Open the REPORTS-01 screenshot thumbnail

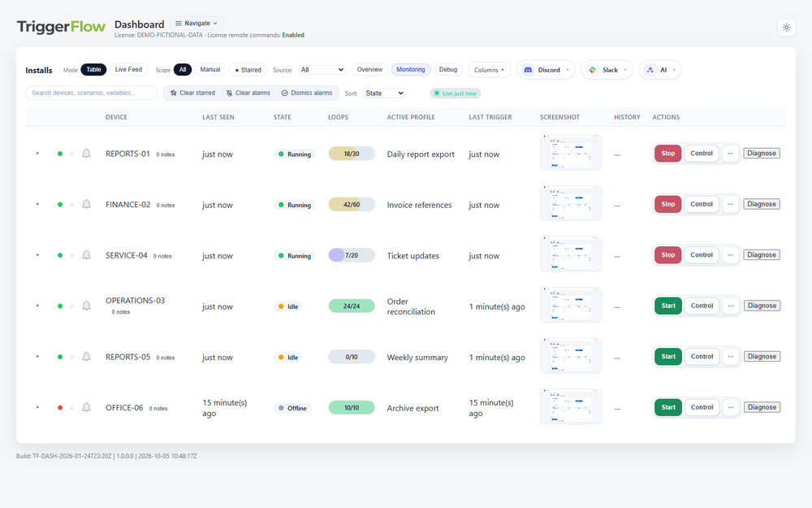571,153
